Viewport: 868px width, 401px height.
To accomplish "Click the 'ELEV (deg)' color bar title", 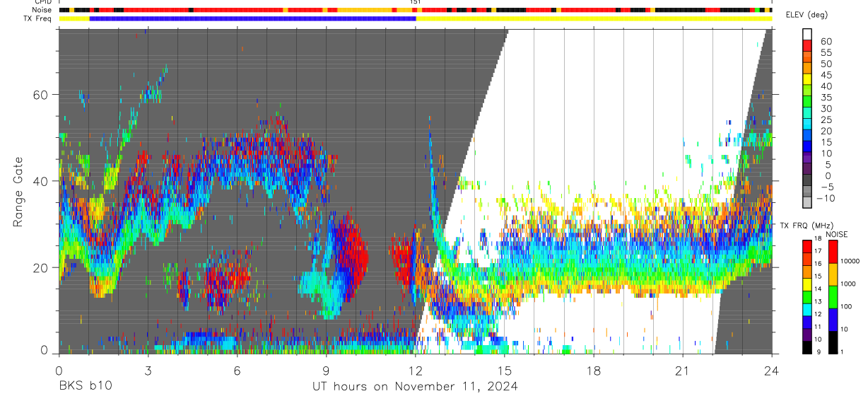I will pyautogui.click(x=807, y=15).
